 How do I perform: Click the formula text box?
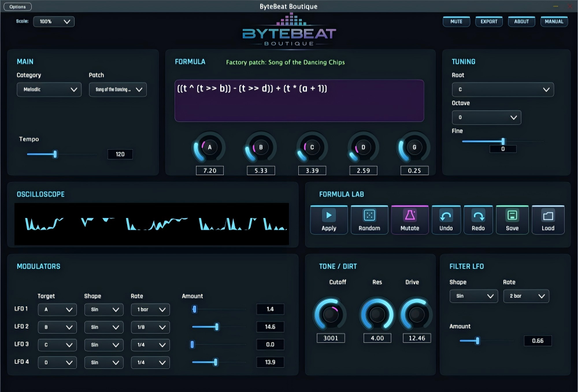[x=299, y=101]
